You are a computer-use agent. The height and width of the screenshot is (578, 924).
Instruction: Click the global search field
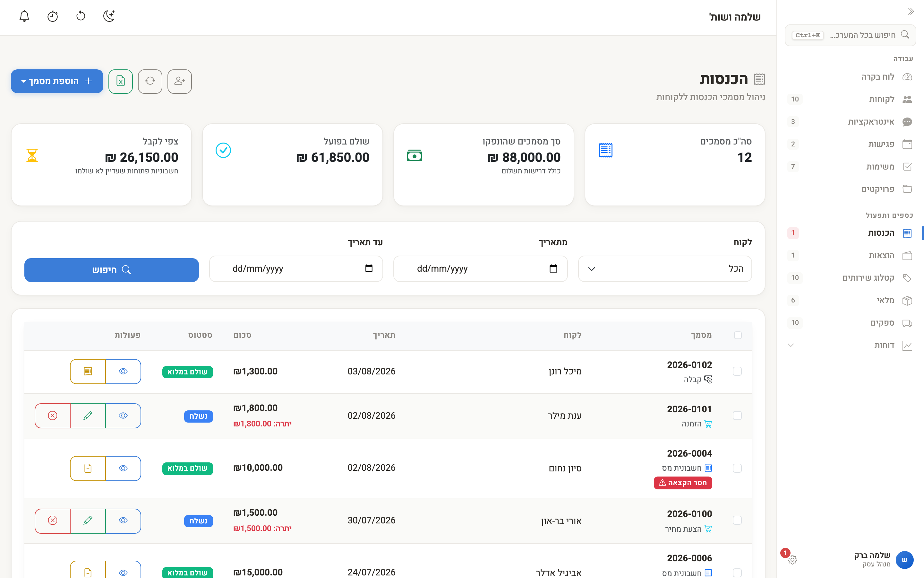click(x=850, y=35)
